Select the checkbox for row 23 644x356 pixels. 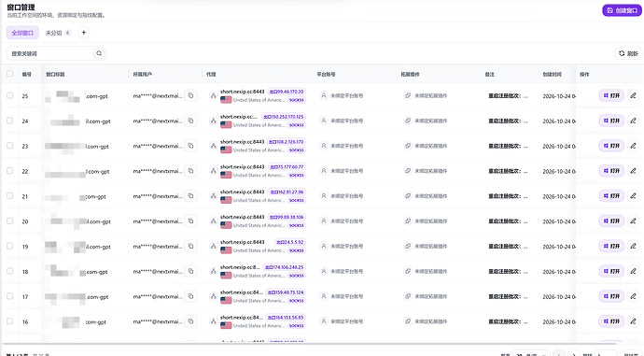[x=10, y=146]
